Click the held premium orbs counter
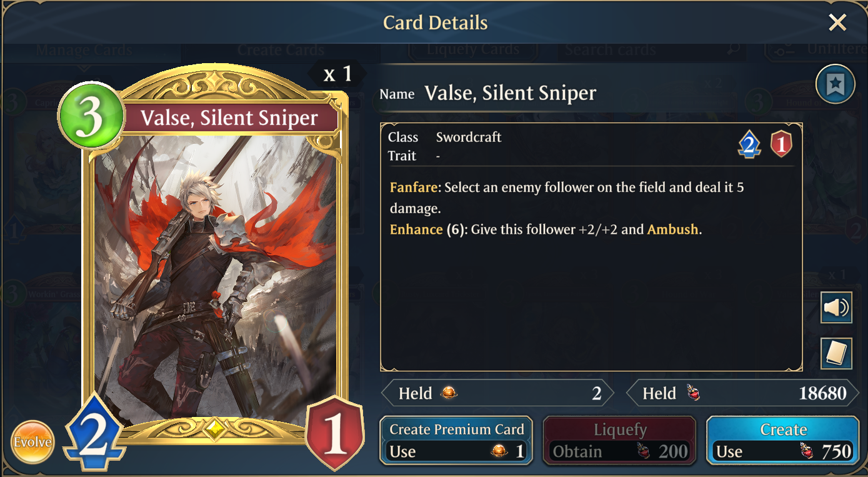Viewport: 868px width, 477px height. click(x=497, y=393)
